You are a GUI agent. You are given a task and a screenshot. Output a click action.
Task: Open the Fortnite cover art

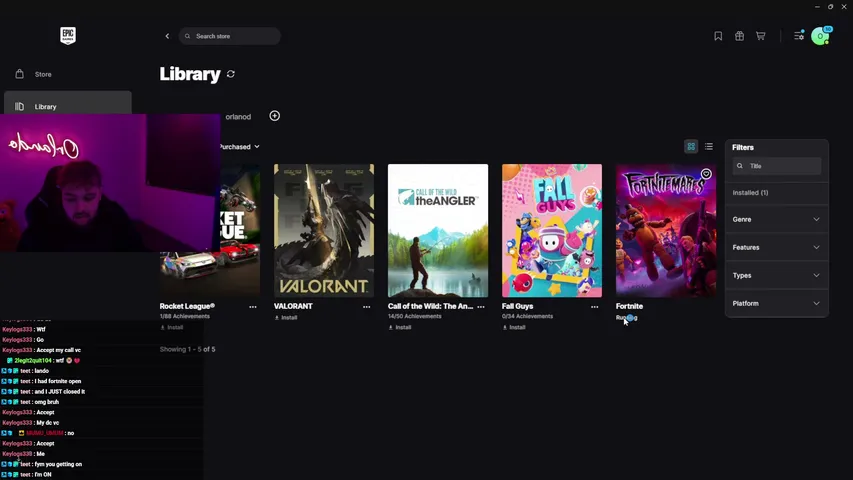click(666, 231)
